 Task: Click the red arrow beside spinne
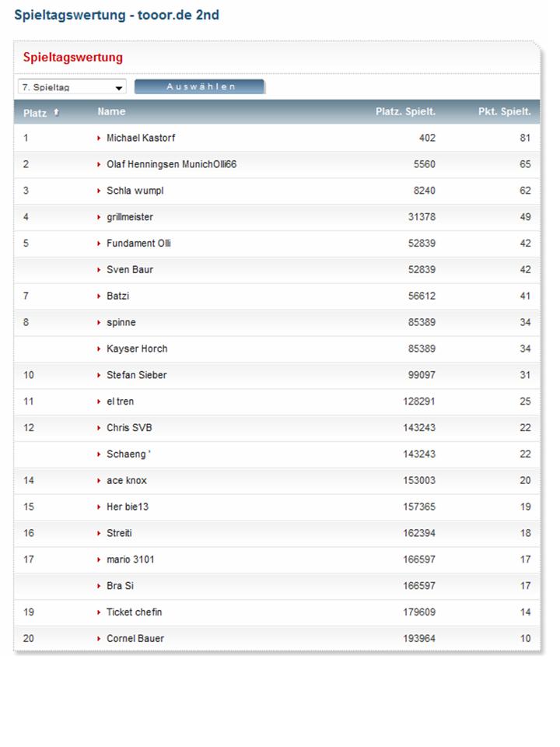(x=99, y=323)
